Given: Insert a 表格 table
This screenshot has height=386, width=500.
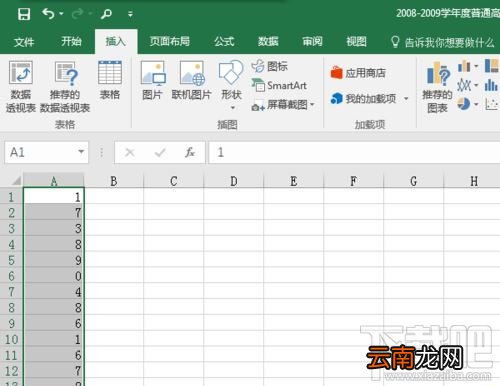Looking at the screenshot, I should click(110, 80).
